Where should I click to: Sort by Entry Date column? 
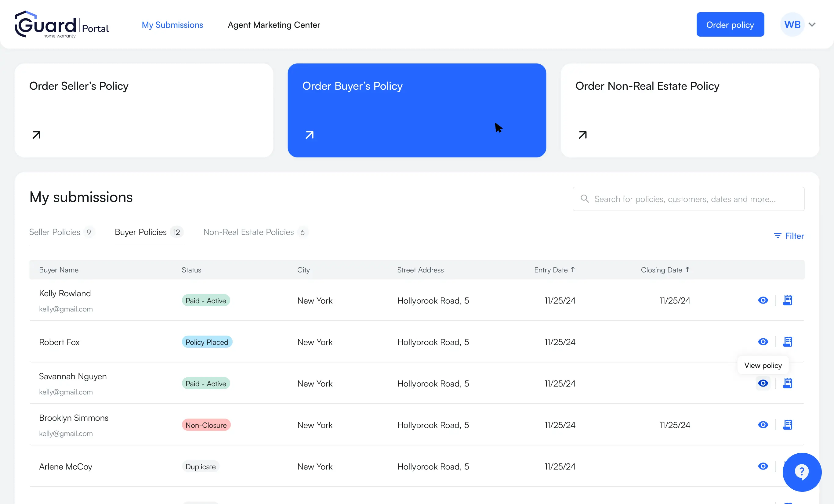click(x=554, y=270)
